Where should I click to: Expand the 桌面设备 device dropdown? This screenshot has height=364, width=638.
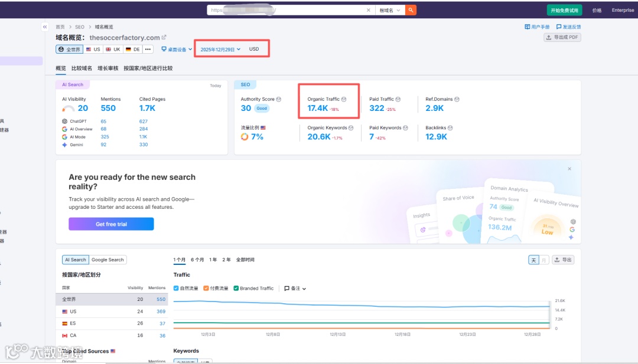177,49
